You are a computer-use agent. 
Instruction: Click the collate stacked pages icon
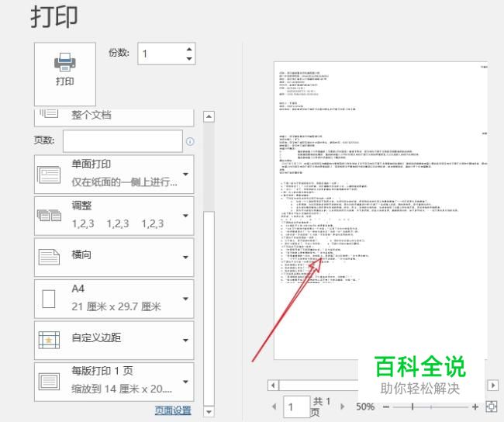coord(49,216)
